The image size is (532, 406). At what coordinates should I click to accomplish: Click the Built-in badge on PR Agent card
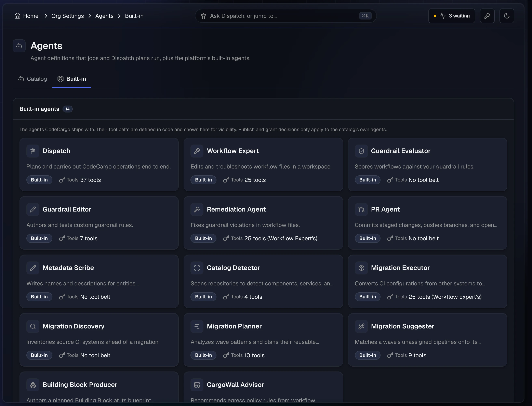[x=367, y=239]
